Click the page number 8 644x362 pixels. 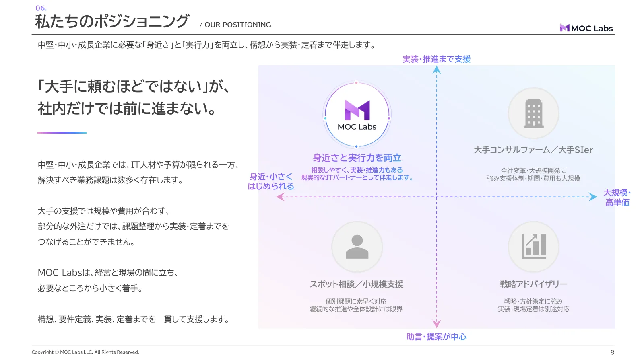(612, 352)
